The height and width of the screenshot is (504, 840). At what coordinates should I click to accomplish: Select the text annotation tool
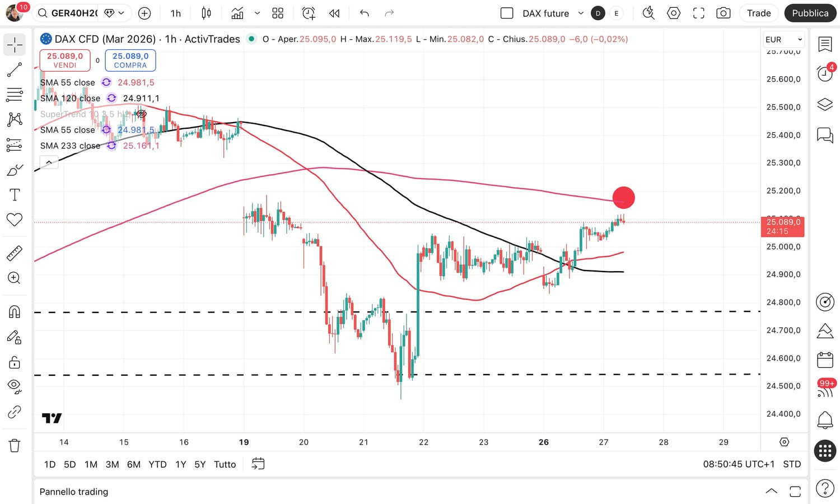coord(15,195)
